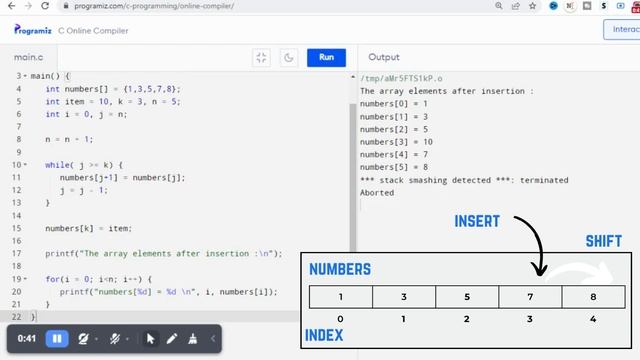Click the share page icon in address bar
Image resolution: width=640 pixels, height=360 pixels.
pos(516,6)
